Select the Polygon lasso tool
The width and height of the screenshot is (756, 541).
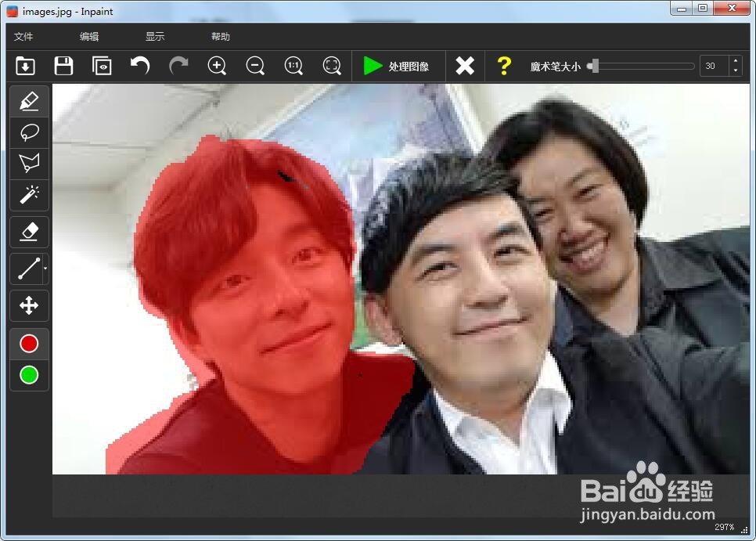(x=28, y=164)
